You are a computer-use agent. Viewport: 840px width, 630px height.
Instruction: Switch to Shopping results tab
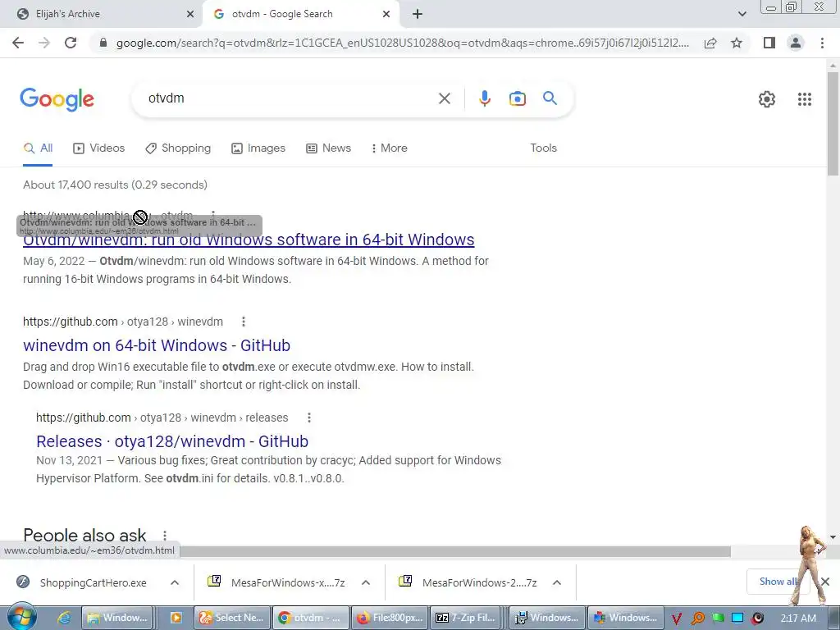pyautogui.click(x=178, y=148)
